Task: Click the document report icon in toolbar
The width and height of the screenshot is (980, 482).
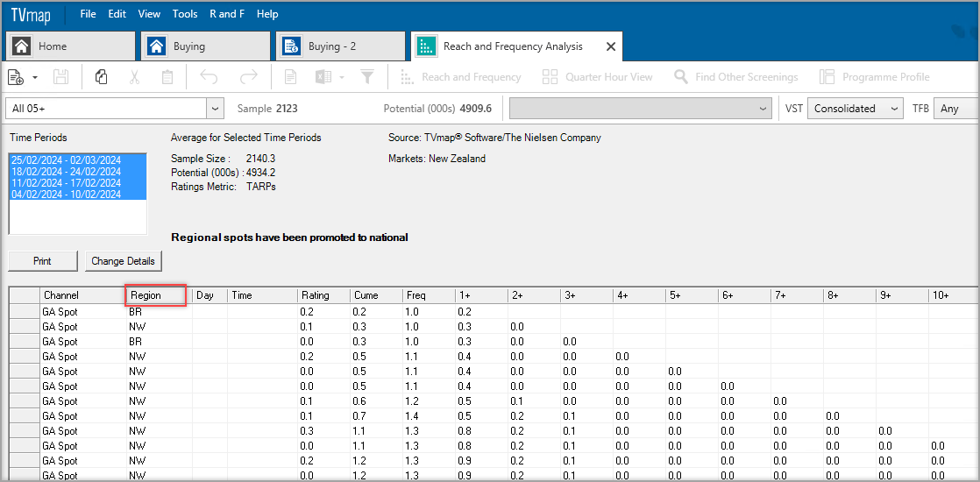Action: pyautogui.click(x=290, y=77)
